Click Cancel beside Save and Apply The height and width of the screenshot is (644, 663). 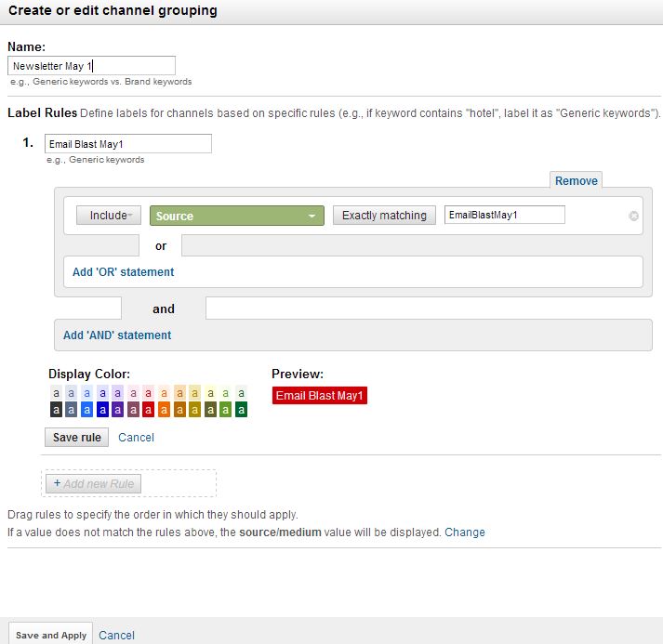pos(116,635)
